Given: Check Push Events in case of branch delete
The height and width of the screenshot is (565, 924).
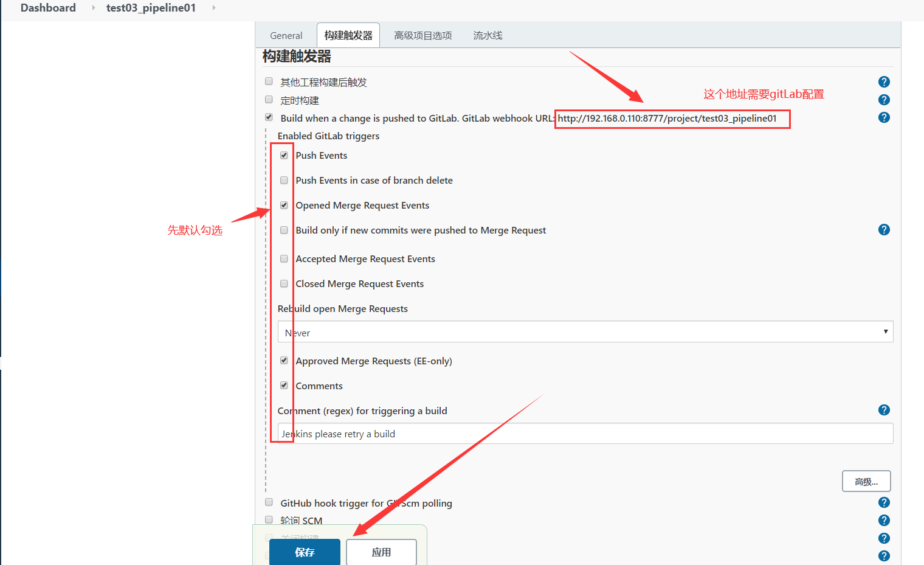Looking at the screenshot, I should click(284, 180).
